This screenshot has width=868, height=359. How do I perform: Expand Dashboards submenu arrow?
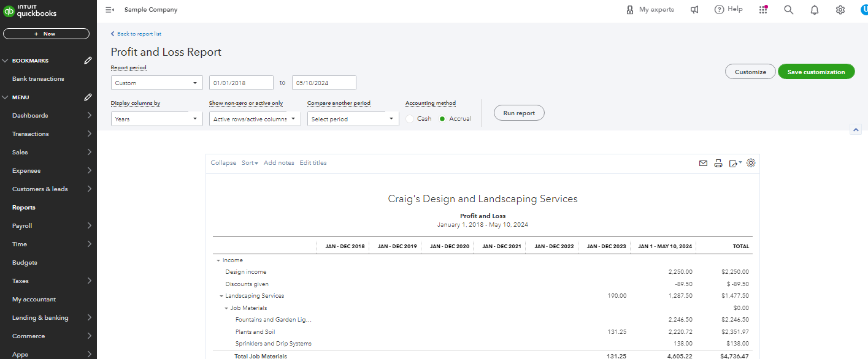tap(90, 116)
